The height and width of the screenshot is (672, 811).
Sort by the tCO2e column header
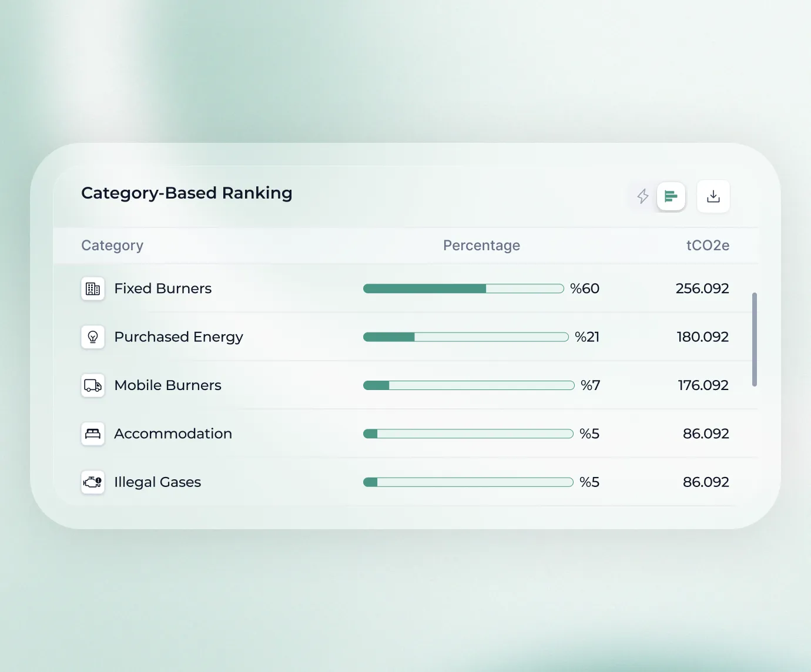708,246
